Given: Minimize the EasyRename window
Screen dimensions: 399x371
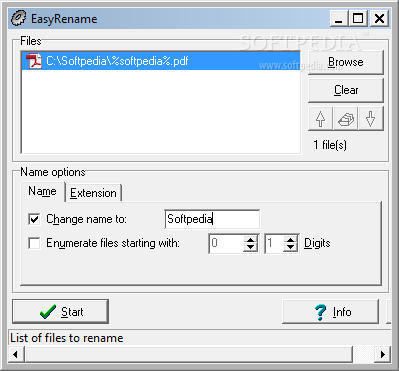Looking at the screenshot, I should tap(339, 18).
